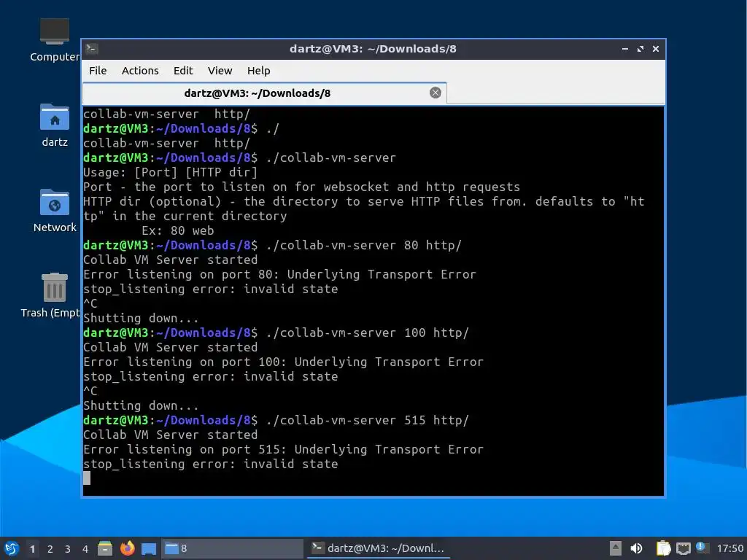Click the terminal cursor on the last line
Screen dimensions: 747x560
coord(87,478)
